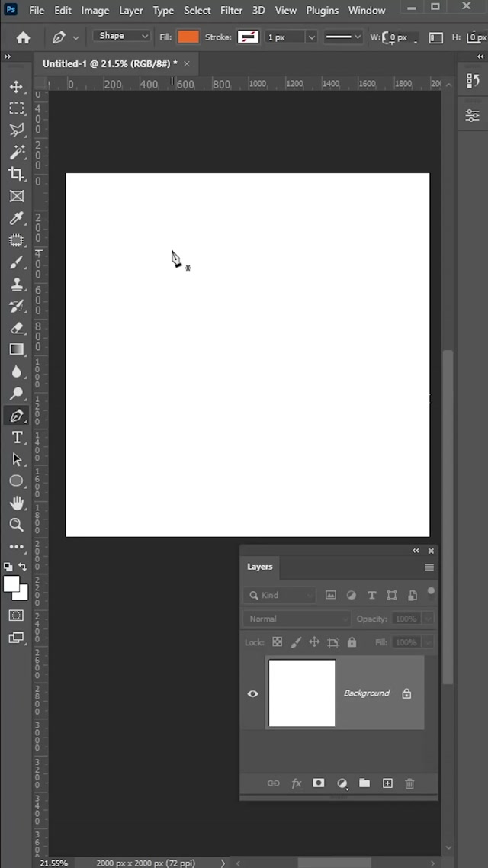The width and height of the screenshot is (488, 868).
Task: Hide the Background layer visibility eye
Action: (253, 693)
